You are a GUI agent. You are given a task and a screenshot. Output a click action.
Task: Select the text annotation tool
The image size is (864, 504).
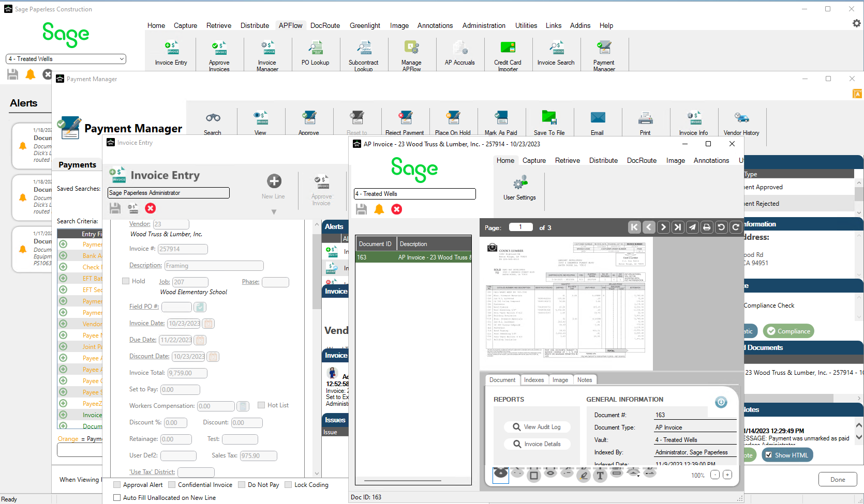(600, 475)
